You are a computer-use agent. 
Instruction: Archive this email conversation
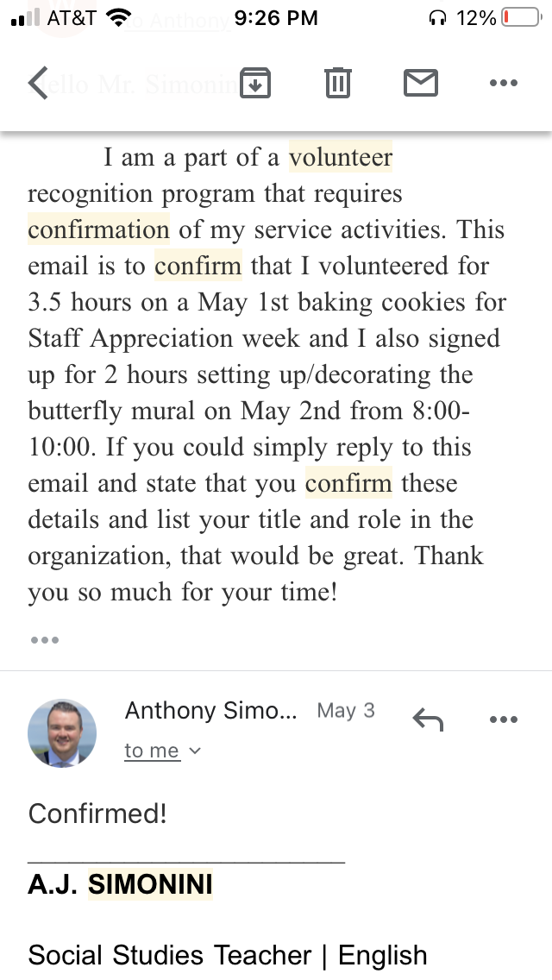tap(255, 83)
